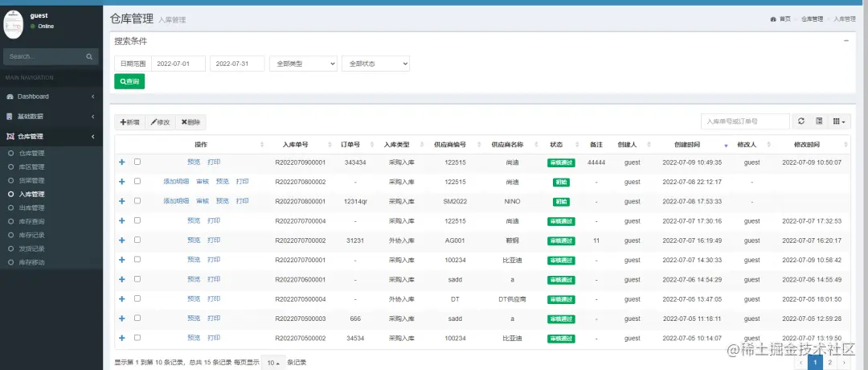Expand row R2022070700004 with plus icon

122,220
